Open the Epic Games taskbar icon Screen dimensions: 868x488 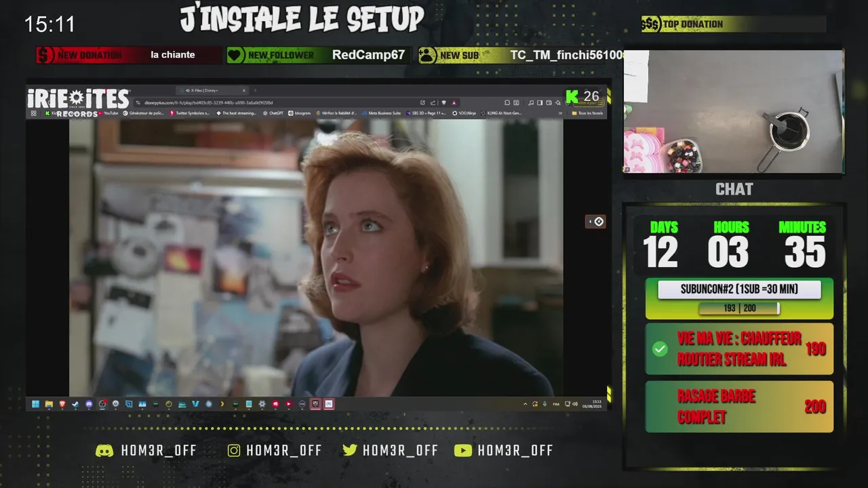(315, 404)
